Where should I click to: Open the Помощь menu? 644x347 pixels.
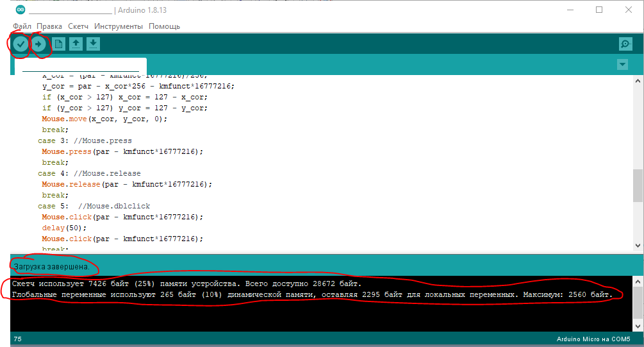[x=164, y=26]
